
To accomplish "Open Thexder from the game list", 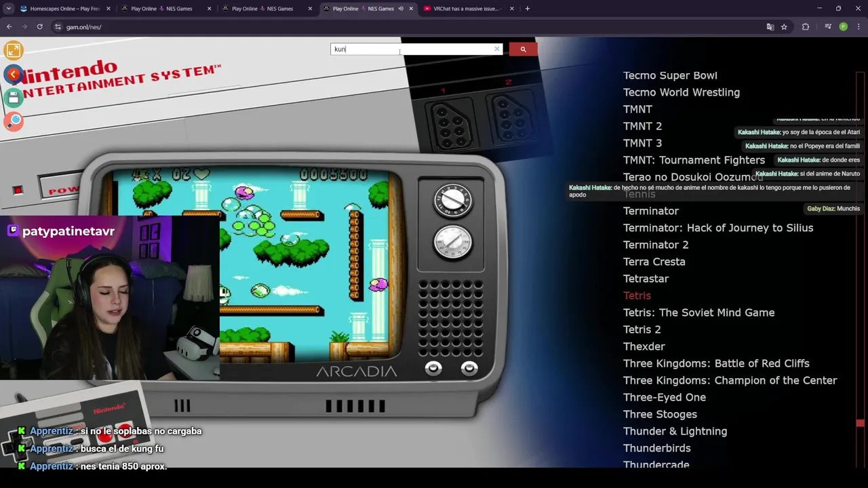I will click(x=644, y=346).
